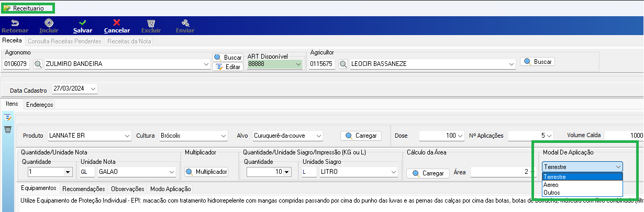This screenshot has height=212, width=644.
Task: Click the Multiplicador button
Action: click(x=207, y=172)
